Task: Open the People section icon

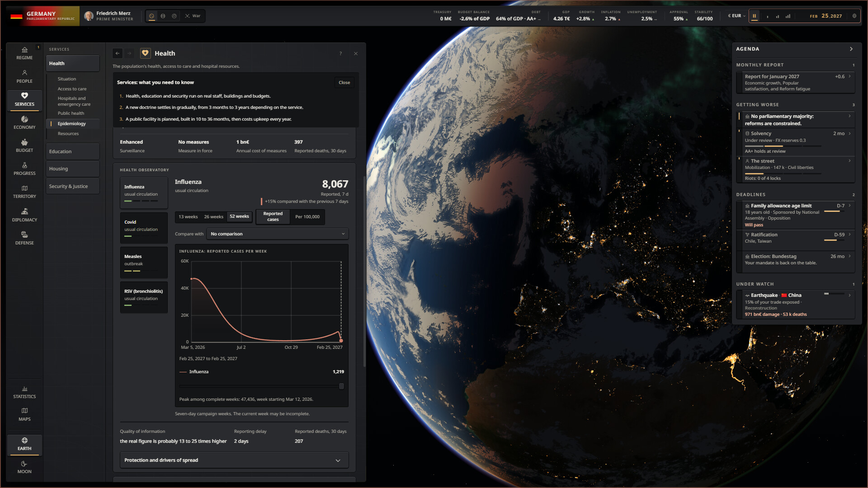Action: click(24, 76)
